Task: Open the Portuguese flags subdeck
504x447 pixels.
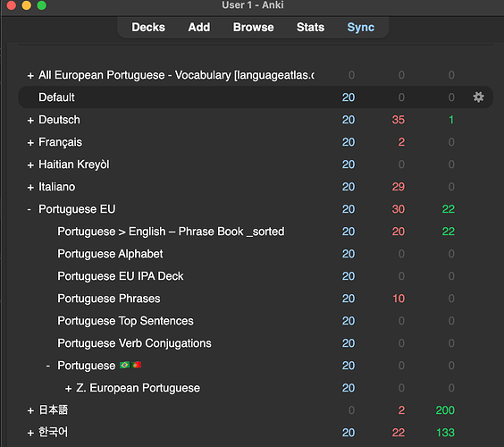Action: click(x=99, y=366)
